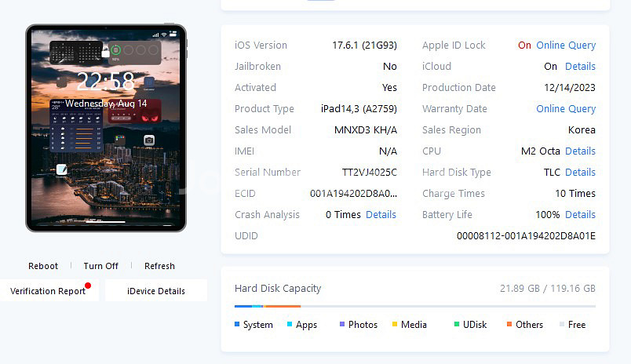
Task: Click the Sales Region value Korea
Action: coord(582,130)
